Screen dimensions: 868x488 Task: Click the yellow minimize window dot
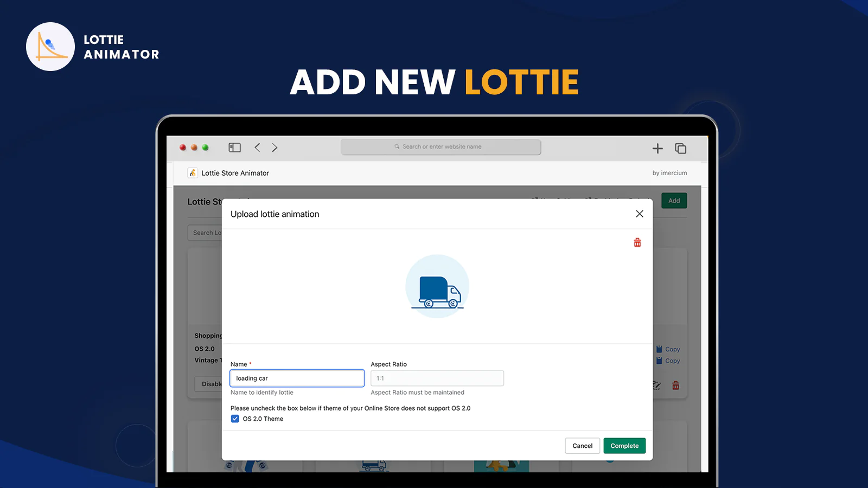(x=194, y=147)
